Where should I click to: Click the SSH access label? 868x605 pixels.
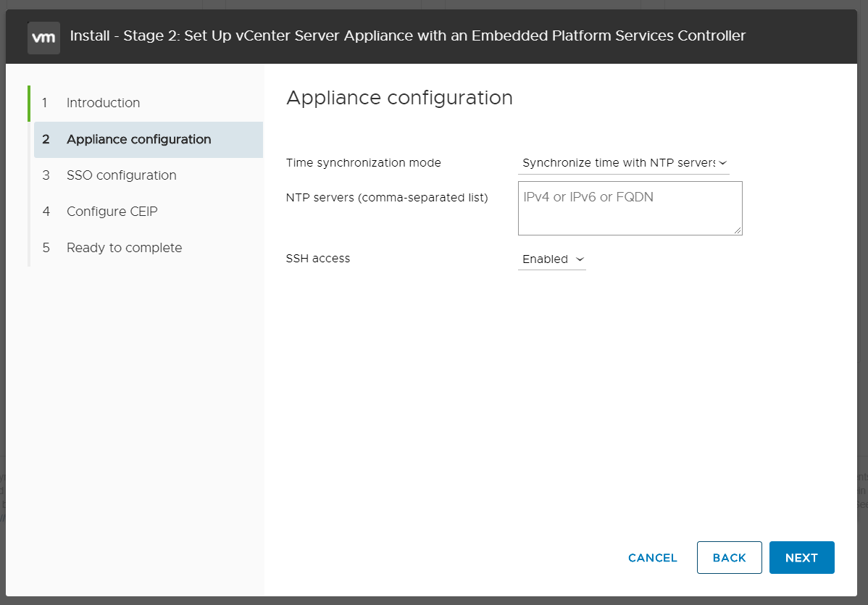pos(318,259)
